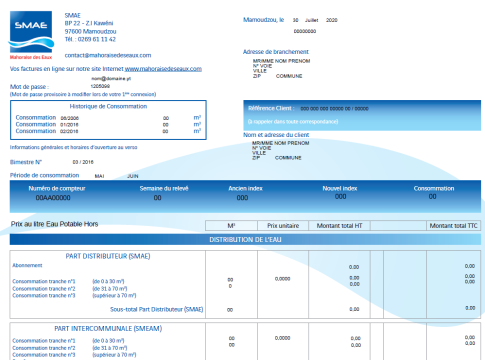Select the Numéro de compteur column header
485x360 pixels.
pyautogui.click(x=57, y=188)
